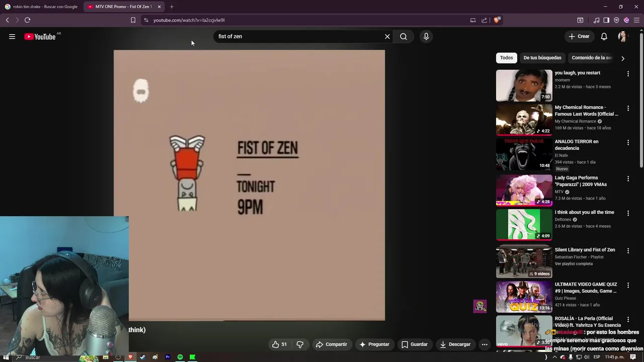Screen dimensions: 644x362
Task: Open options for ANALOG TERROR video
Action: (x=628, y=143)
